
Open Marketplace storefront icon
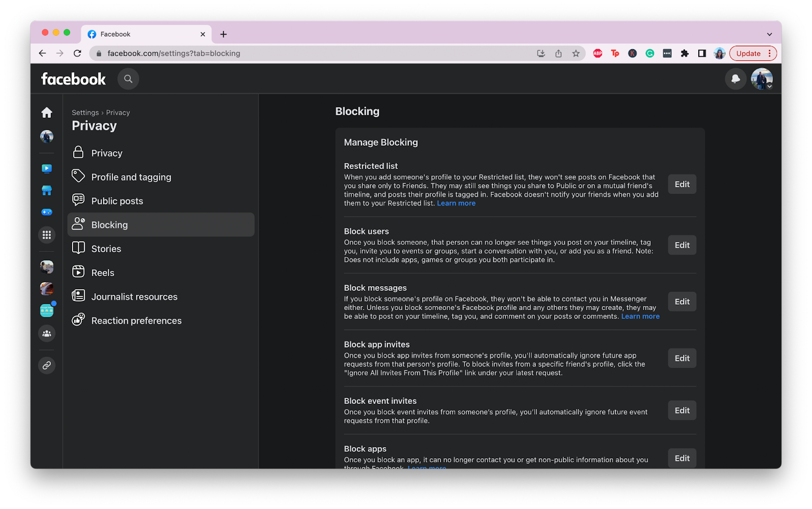tap(47, 190)
